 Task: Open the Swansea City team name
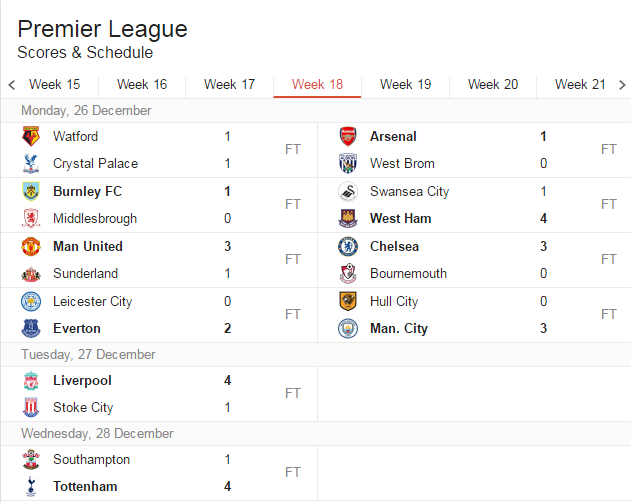coord(409,192)
